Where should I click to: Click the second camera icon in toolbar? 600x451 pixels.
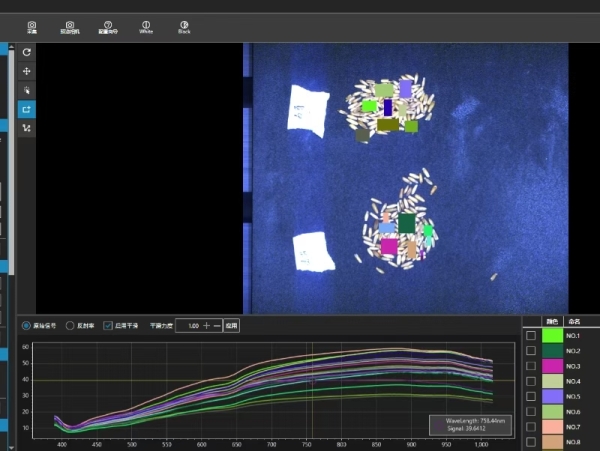(x=69, y=25)
